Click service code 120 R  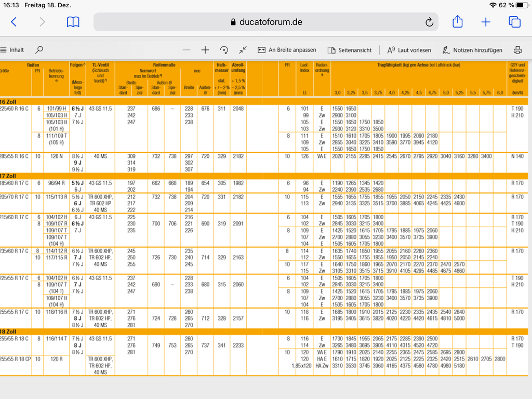pos(56,358)
